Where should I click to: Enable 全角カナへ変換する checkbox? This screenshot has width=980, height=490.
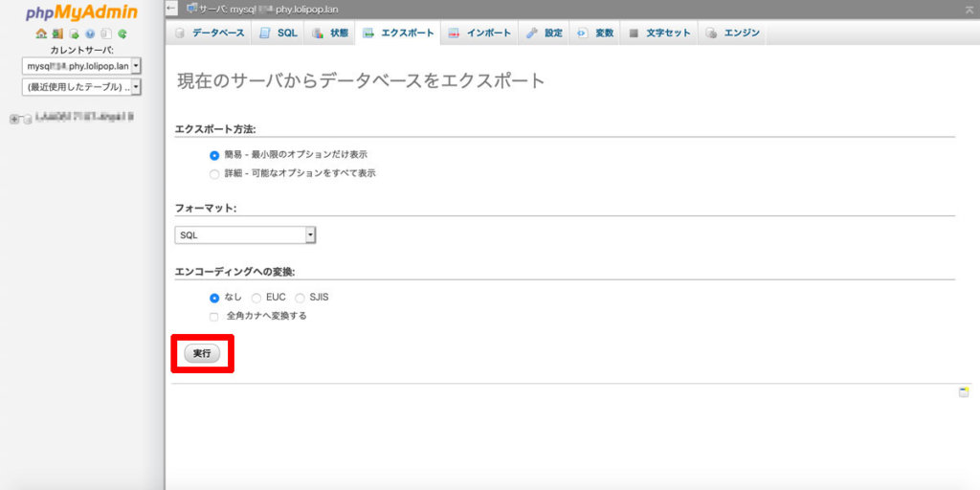pyautogui.click(x=214, y=316)
